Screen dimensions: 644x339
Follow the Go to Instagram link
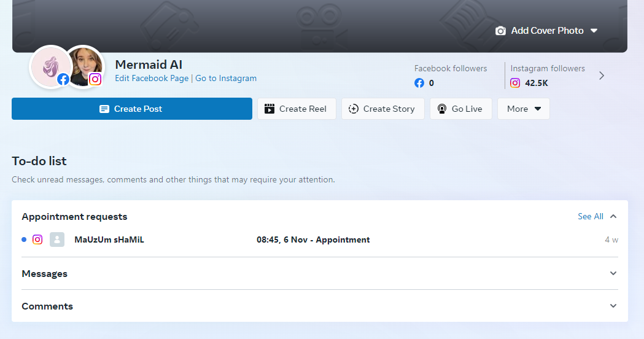[x=226, y=78]
